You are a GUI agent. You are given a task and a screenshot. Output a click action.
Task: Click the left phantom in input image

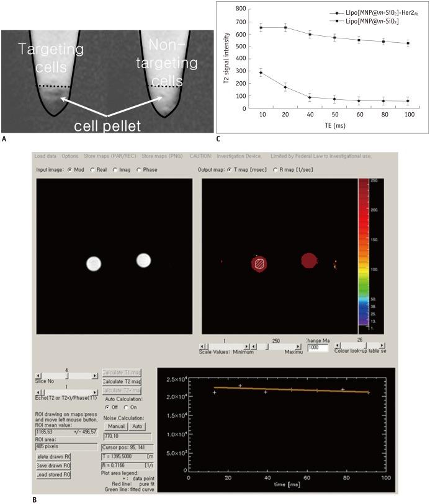point(94,263)
